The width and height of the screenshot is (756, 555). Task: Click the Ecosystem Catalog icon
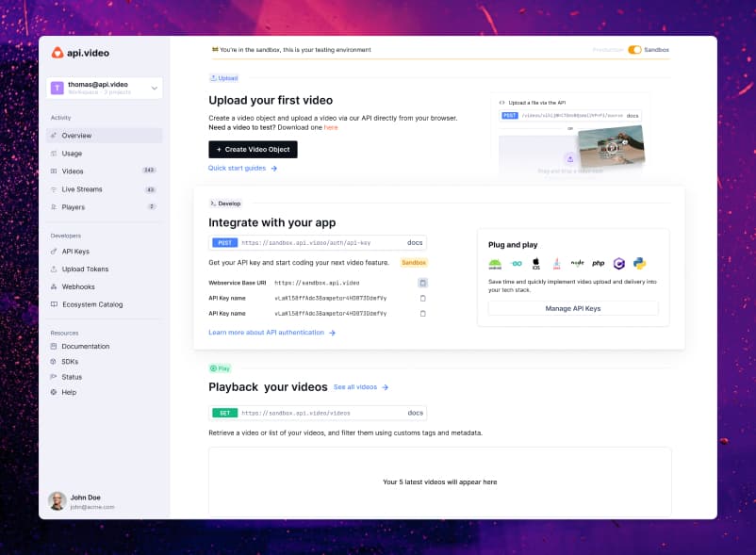point(54,304)
